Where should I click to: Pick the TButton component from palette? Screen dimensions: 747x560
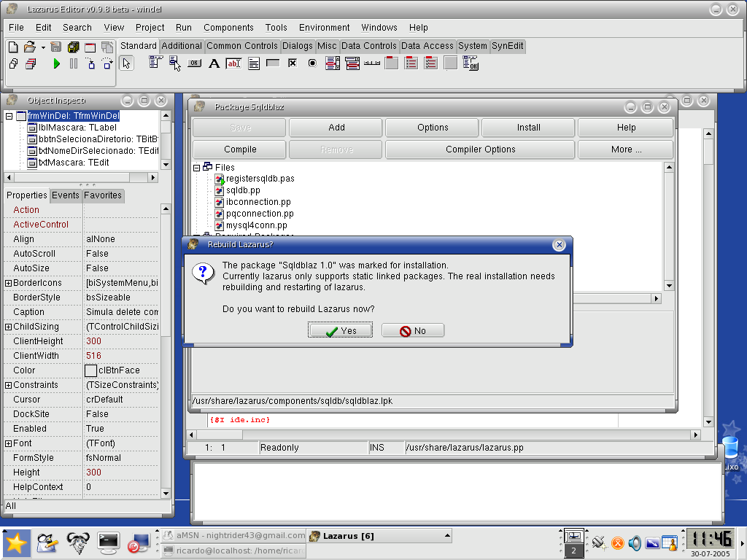pos(194,63)
